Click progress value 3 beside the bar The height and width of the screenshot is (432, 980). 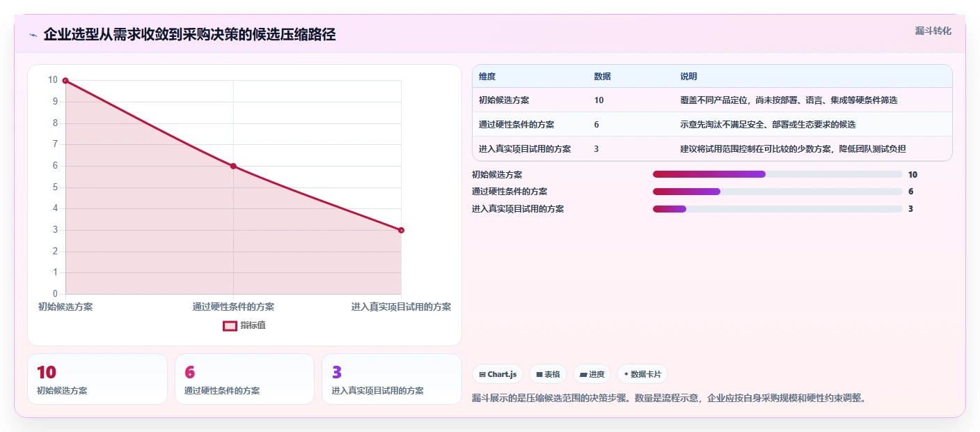(x=910, y=209)
